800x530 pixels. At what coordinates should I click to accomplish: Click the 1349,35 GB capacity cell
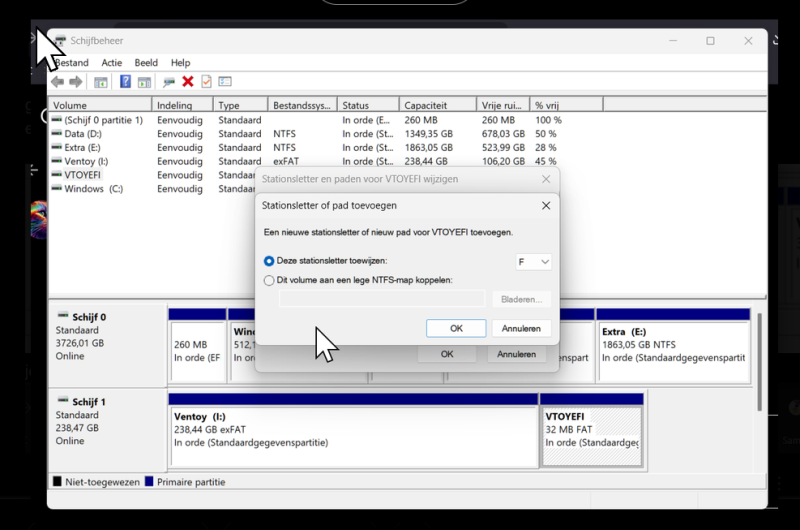(x=429, y=134)
